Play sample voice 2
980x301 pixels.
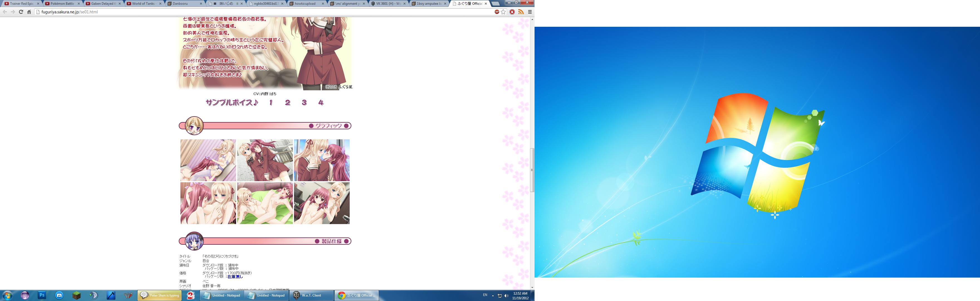coord(288,103)
